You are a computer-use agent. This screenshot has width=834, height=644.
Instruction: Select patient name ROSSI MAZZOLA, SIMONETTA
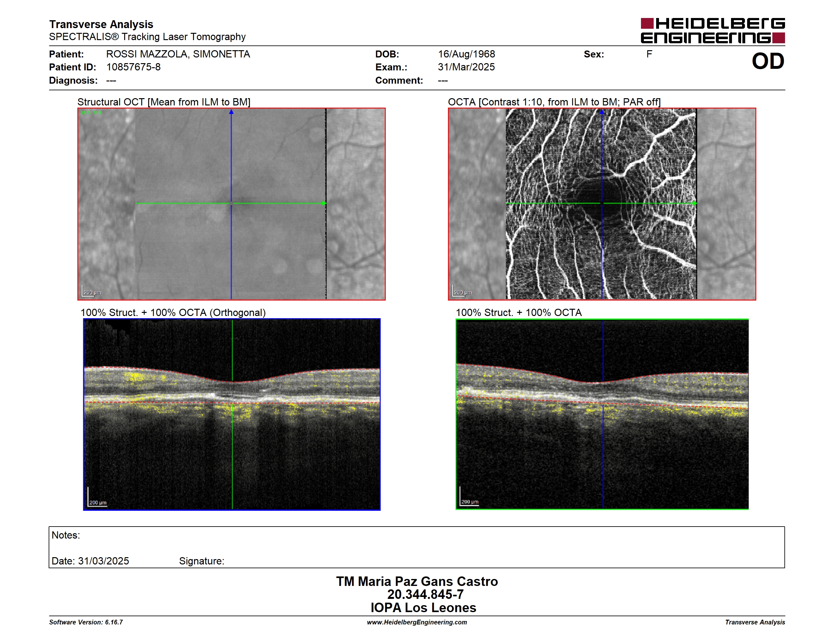click(178, 54)
